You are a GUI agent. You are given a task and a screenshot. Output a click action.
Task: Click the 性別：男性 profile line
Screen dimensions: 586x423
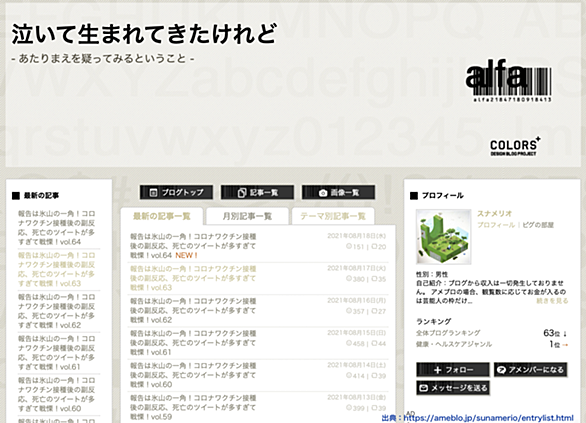click(x=432, y=274)
